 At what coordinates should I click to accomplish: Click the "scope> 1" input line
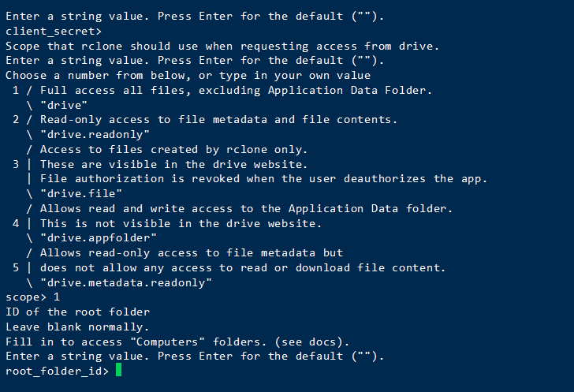click(32, 297)
